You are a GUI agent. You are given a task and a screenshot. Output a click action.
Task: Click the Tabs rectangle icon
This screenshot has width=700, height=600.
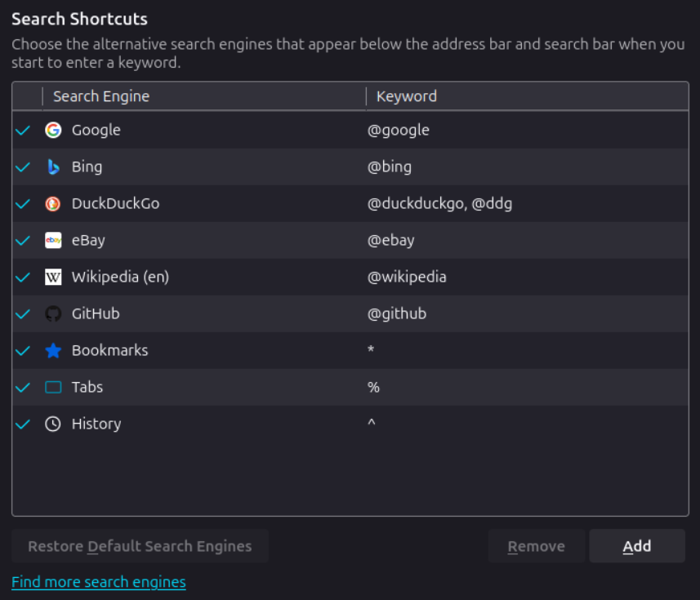point(53,387)
